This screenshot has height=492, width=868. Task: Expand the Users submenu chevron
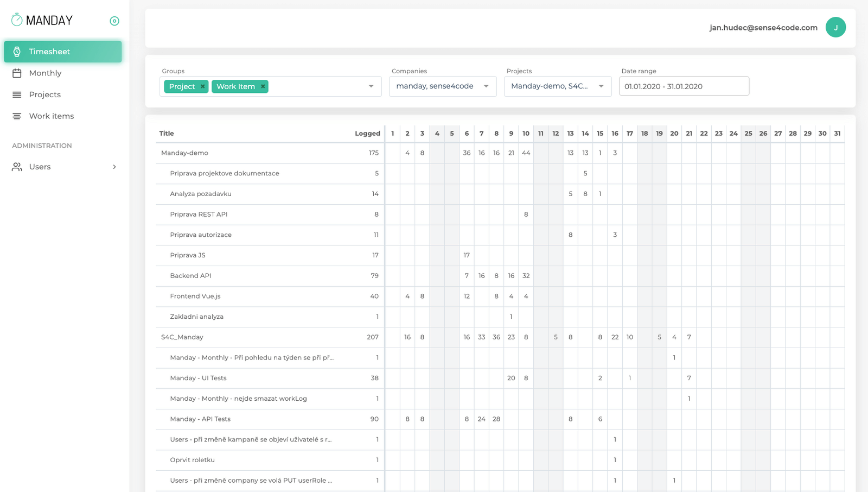pyautogui.click(x=114, y=167)
